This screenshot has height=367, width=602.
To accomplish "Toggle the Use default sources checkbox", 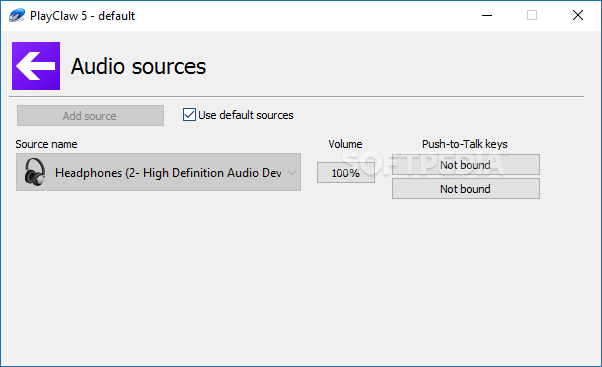I will point(189,114).
